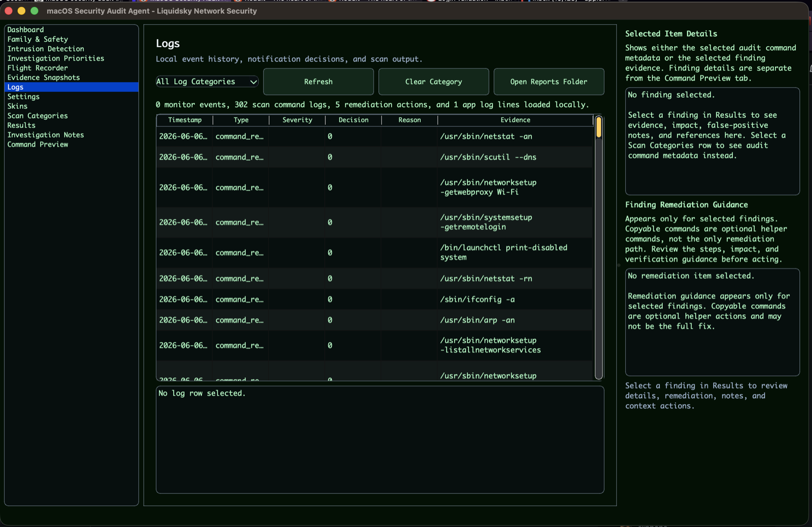812x527 pixels.
Task: Click the yellow minimize window button
Action: click(21, 11)
